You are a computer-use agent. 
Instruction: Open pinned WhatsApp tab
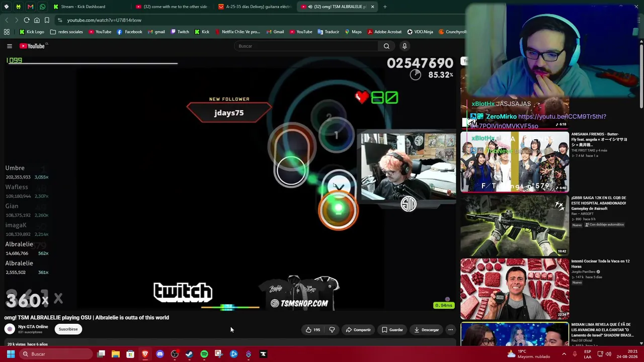tap(42, 7)
